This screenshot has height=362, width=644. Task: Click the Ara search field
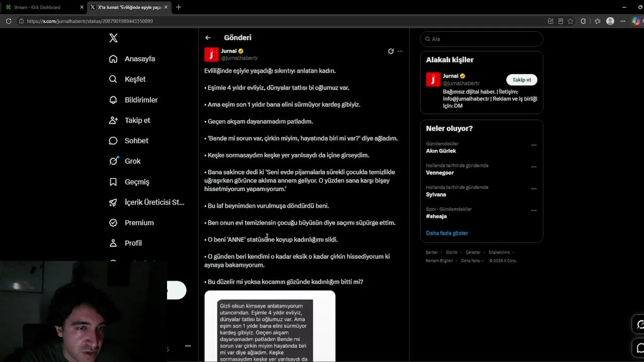481,39
